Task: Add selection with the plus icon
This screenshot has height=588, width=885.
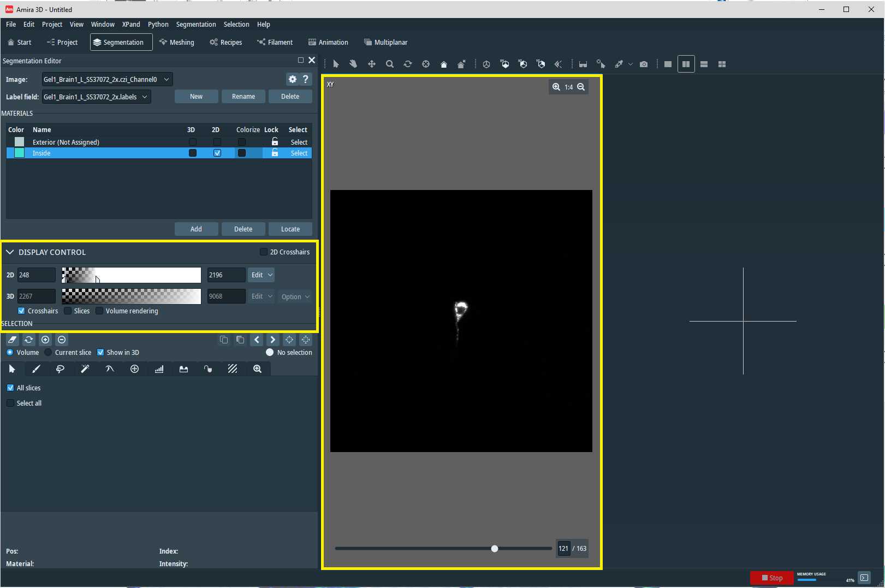Action: tap(45, 340)
